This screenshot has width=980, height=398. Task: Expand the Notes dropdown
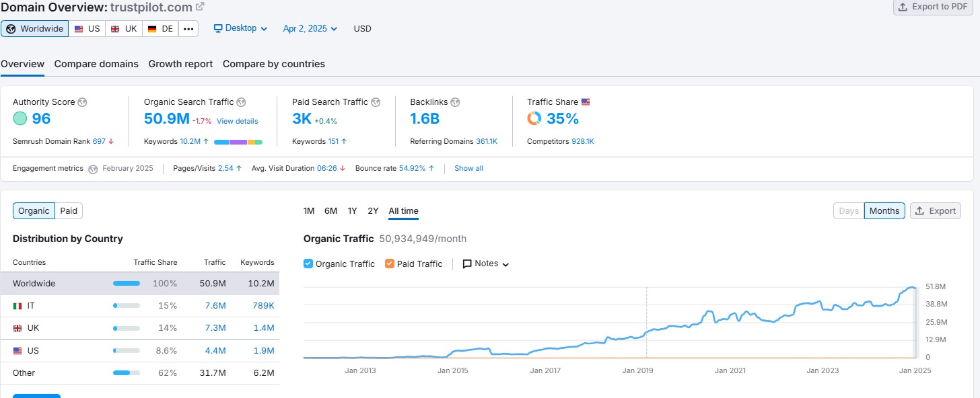click(x=485, y=264)
